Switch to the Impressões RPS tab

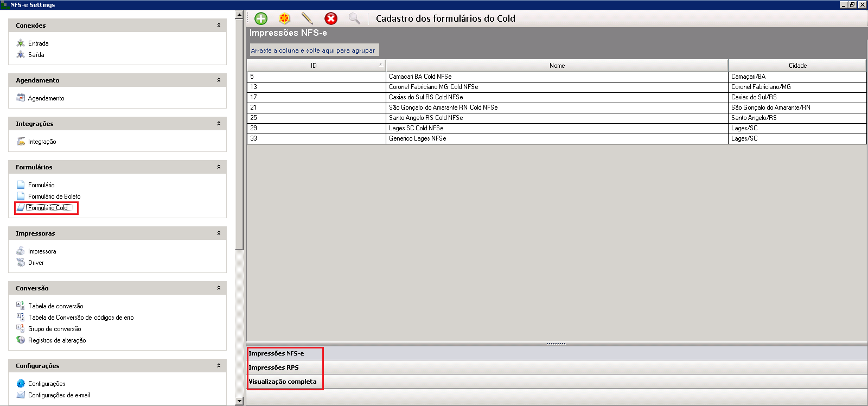557,367
